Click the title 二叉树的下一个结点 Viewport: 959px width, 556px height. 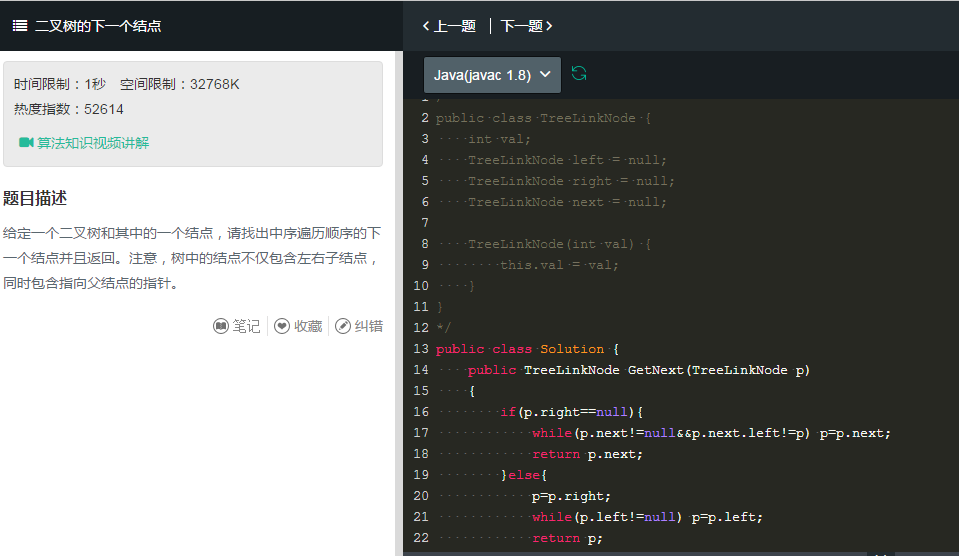98,26
